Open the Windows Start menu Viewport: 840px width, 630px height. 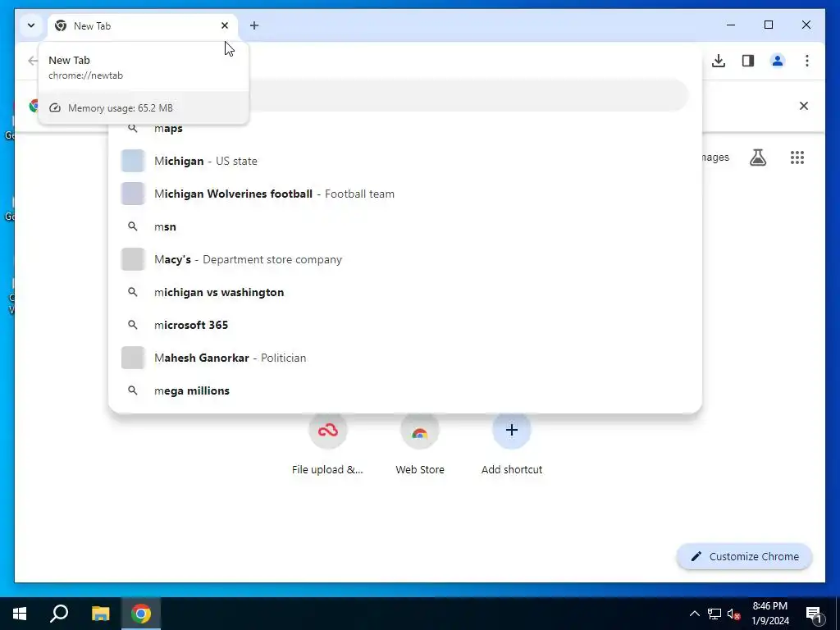coord(20,614)
